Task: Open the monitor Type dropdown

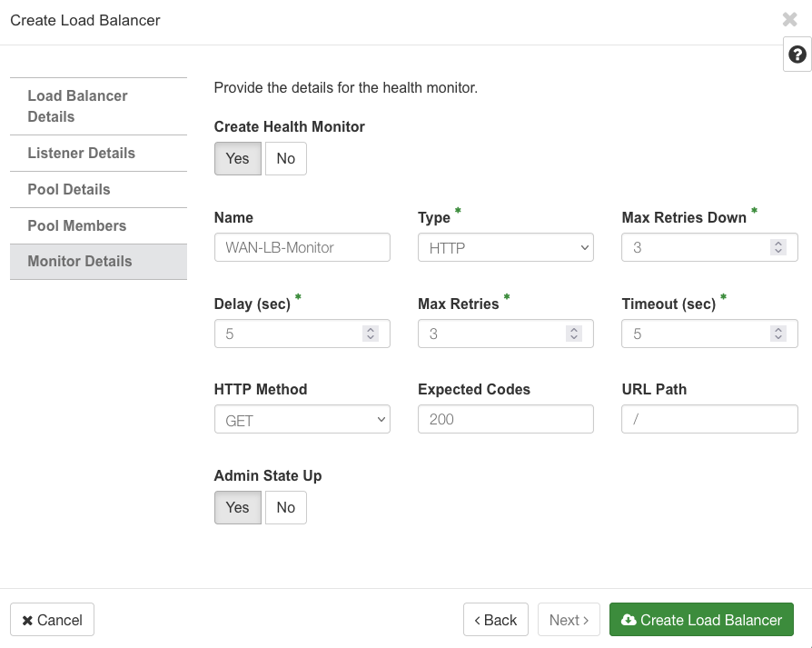Action: coord(505,247)
